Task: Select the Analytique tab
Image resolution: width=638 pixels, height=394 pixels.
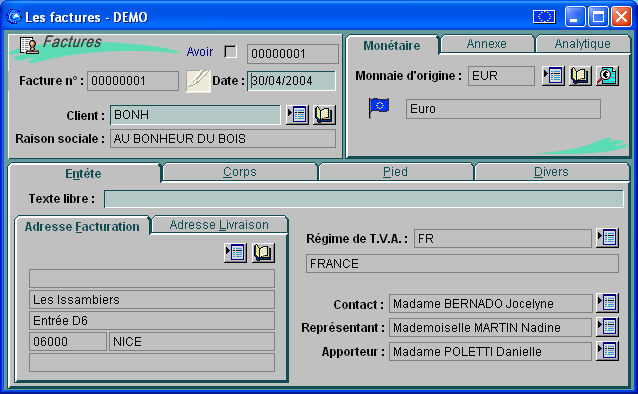Action: tap(583, 44)
